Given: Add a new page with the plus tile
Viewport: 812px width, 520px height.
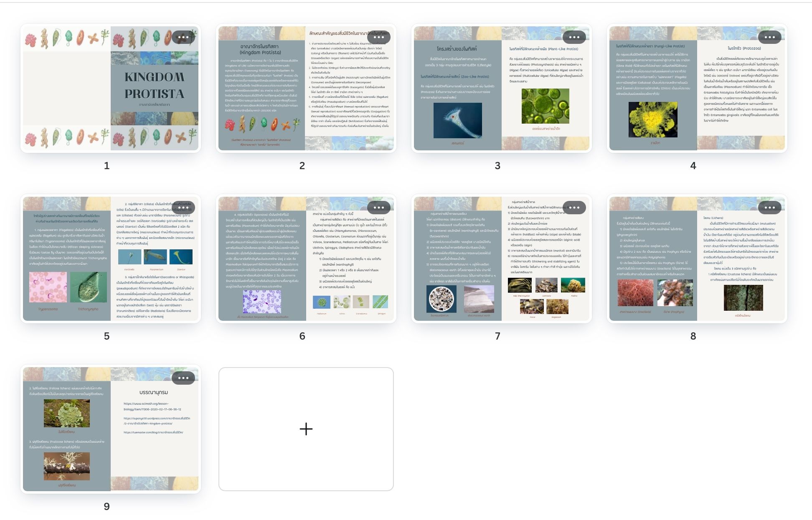Looking at the screenshot, I should point(306,429).
